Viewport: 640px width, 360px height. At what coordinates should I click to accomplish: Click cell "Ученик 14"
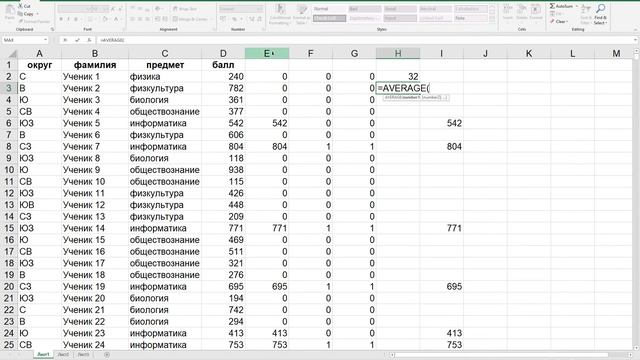pyautogui.click(x=95, y=228)
